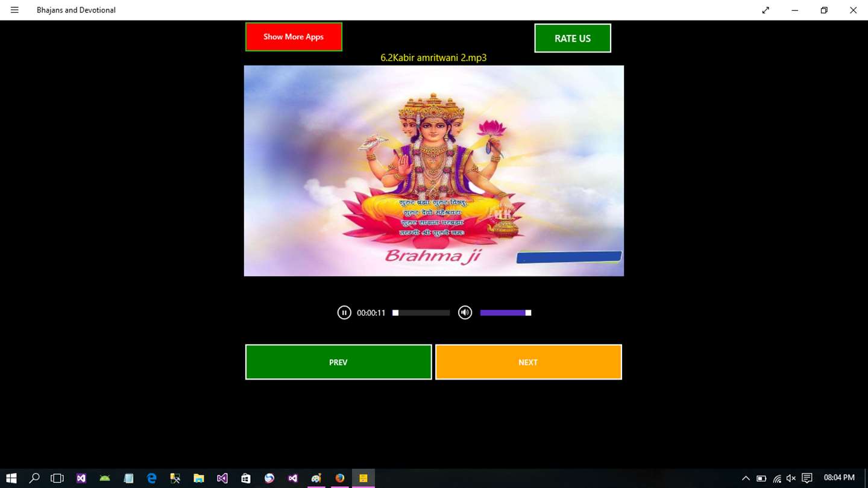Open Notepad from the taskbar
This screenshot has width=868, height=488.
pyautogui.click(x=128, y=478)
